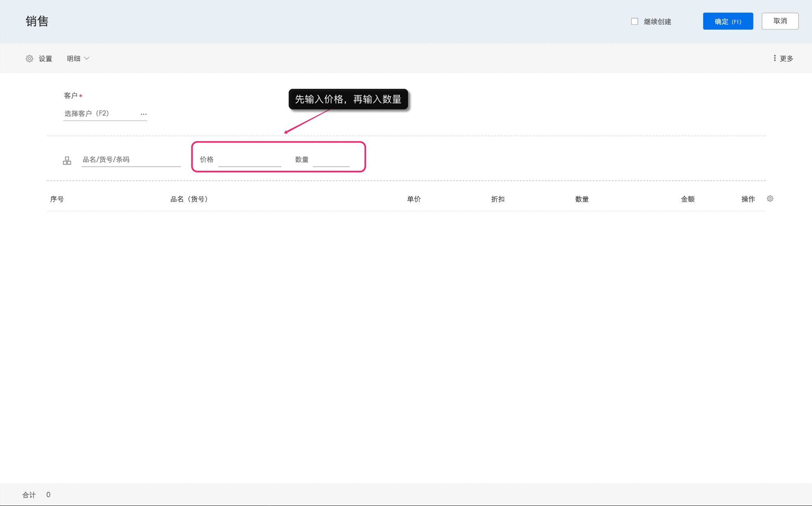Click the 折扣 column header
This screenshot has width=812, height=506.
[497, 199]
